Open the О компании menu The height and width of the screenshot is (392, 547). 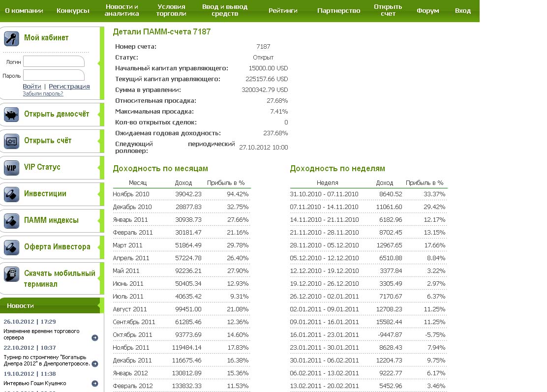point(24,10)
